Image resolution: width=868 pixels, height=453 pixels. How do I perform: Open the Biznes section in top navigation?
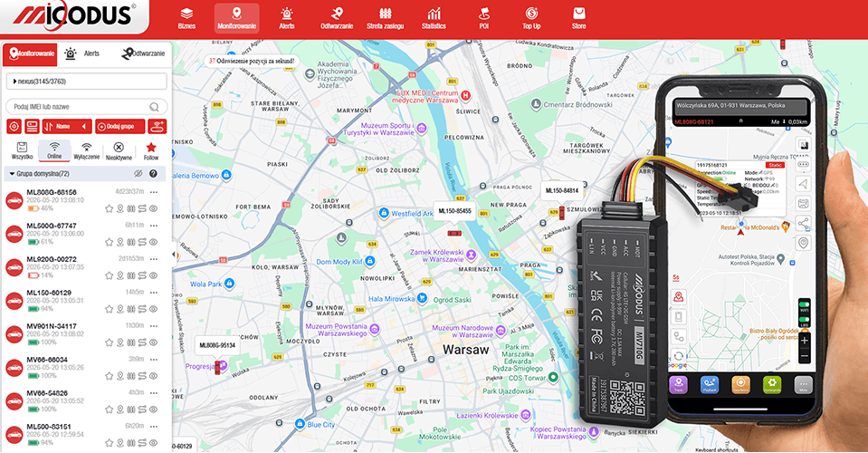(x=186, y=18)
